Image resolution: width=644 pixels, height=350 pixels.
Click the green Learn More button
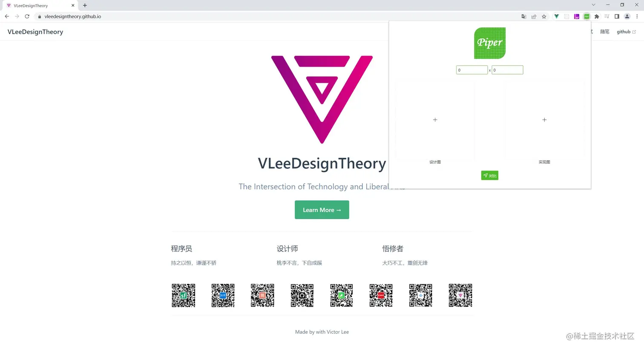click(x=322, y=210)
